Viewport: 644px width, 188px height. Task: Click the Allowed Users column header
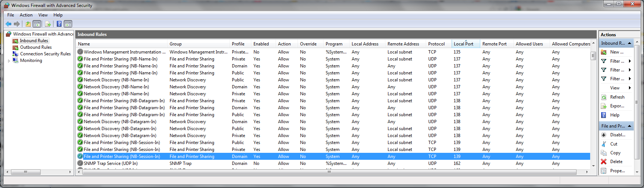[x=531, y=44]
